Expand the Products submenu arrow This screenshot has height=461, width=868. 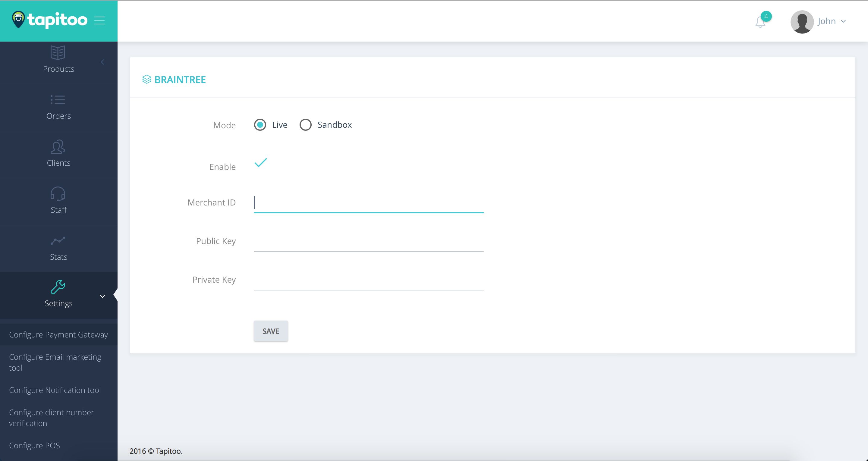click(x=102, y=62)
